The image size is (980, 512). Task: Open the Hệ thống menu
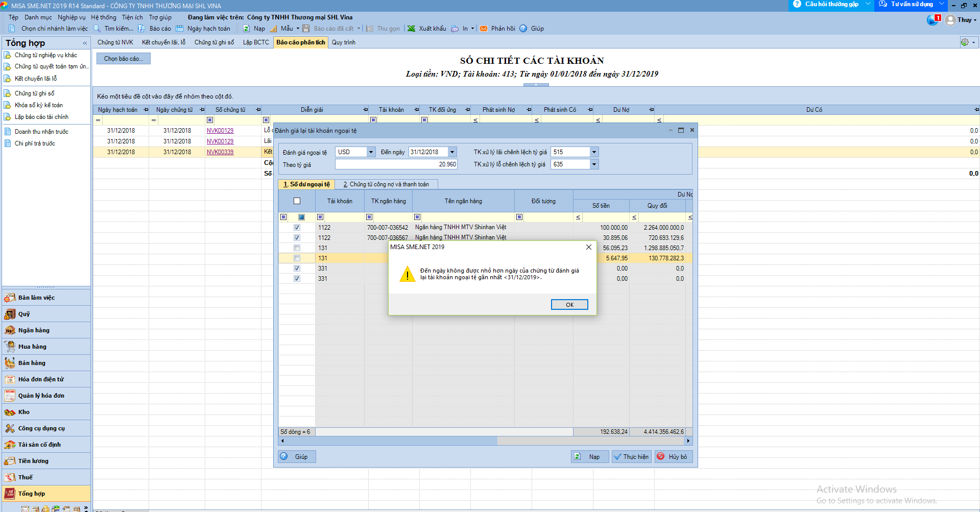[x=104, y=17]
